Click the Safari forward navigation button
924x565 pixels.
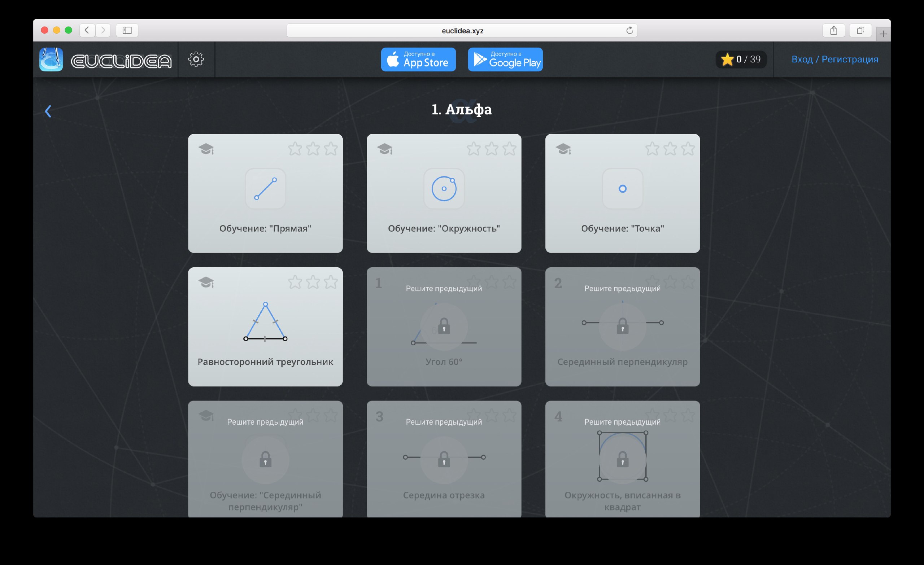point(103,30)
